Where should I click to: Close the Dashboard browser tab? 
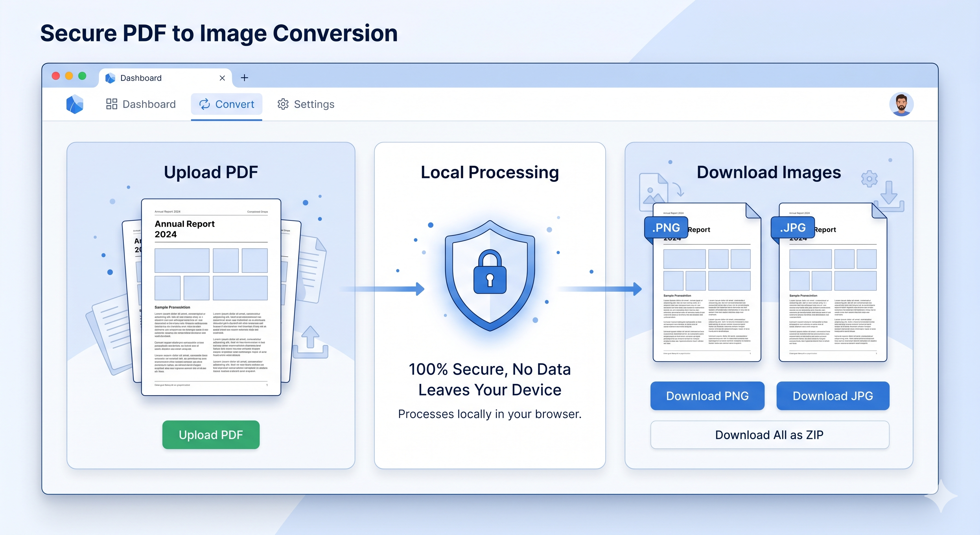point(222,78)
